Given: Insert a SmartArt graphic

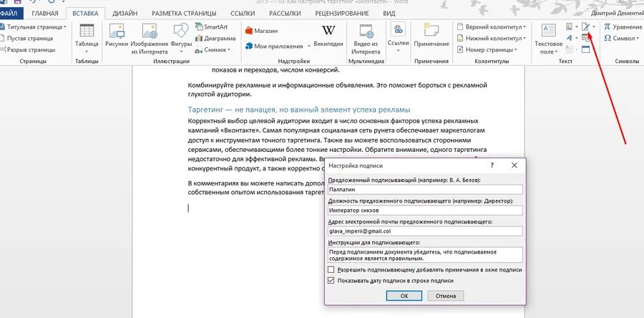Looking at the screenshot, I should pyautogui.click(x=212, y=26).
